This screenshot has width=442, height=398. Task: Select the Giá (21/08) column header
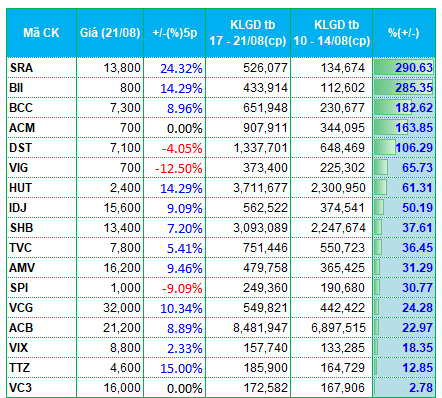tap(110, 33)
